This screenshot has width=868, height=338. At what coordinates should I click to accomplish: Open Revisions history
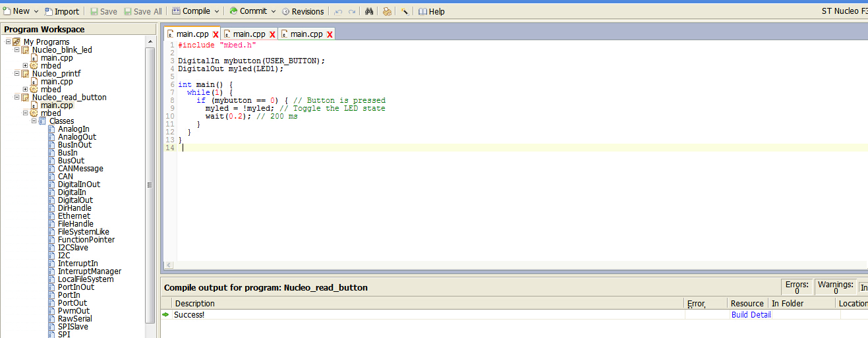tap(303, 11)
